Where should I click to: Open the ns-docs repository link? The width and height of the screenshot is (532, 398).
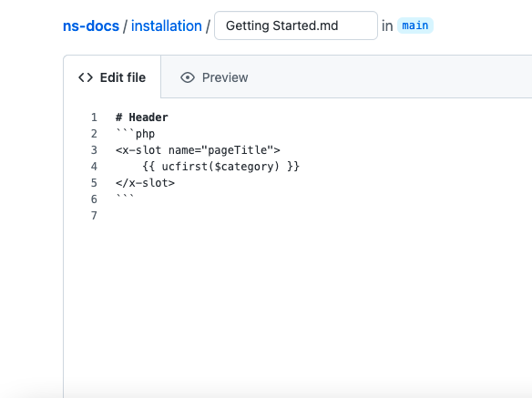[91, 26]
